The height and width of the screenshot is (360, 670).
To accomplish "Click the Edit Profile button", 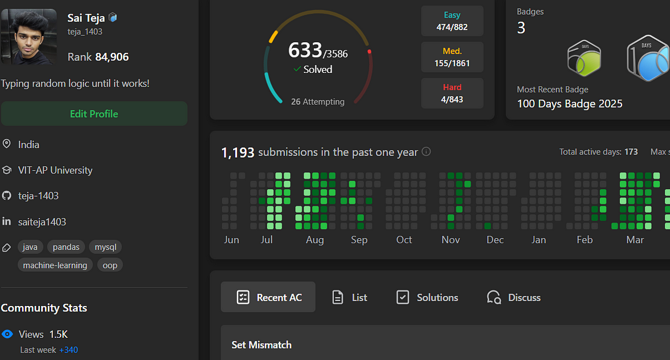I will click(x=94, y=114).
